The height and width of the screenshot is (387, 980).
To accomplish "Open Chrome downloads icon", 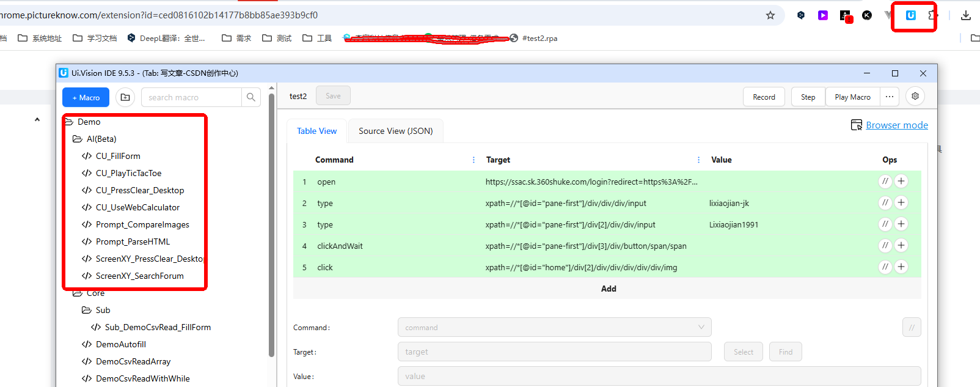I will [965, 15].
